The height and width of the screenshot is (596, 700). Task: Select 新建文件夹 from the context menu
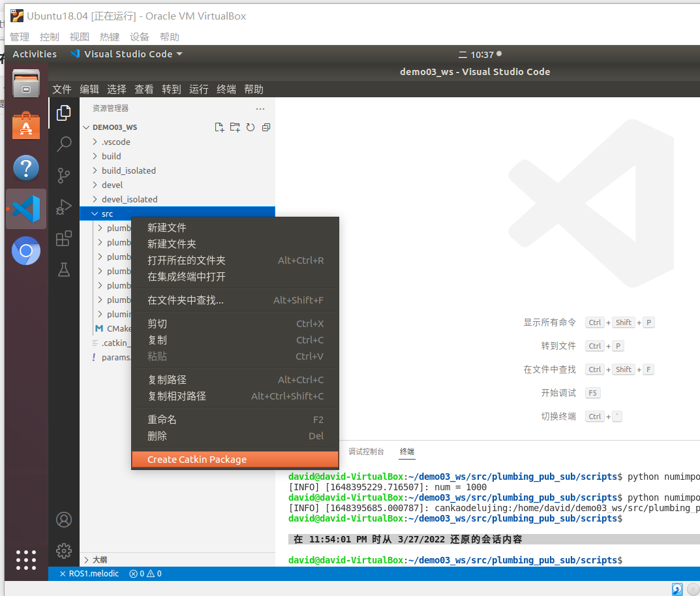tap(236, 244)
